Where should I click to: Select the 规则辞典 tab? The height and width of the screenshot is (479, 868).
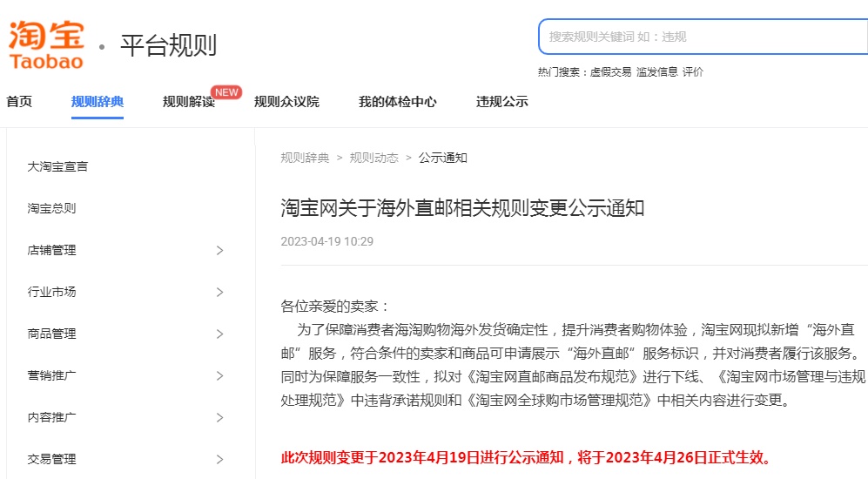98,102
